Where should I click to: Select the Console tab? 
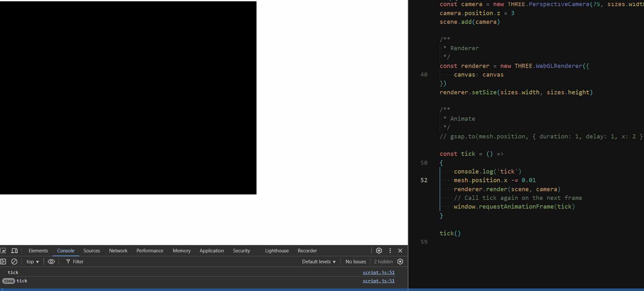[x=66, y=251]
